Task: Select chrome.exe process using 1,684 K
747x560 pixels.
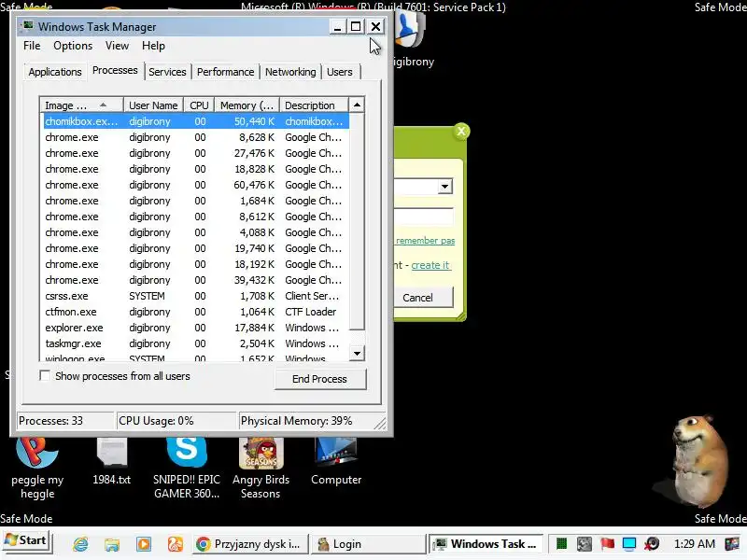Action: pos(196,201)
